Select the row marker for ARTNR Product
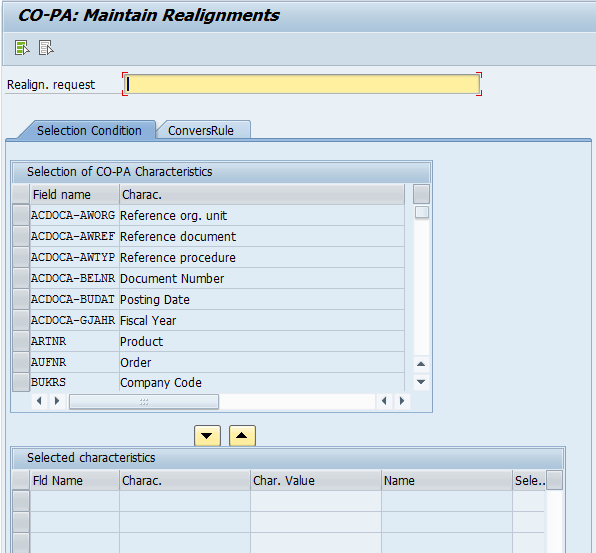Image resolution: width=596 pixels, height=553 pixels. 21,341
